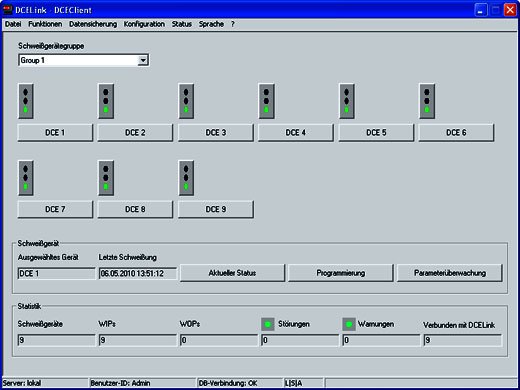Minimize the DCEClient window

[481, 10]
